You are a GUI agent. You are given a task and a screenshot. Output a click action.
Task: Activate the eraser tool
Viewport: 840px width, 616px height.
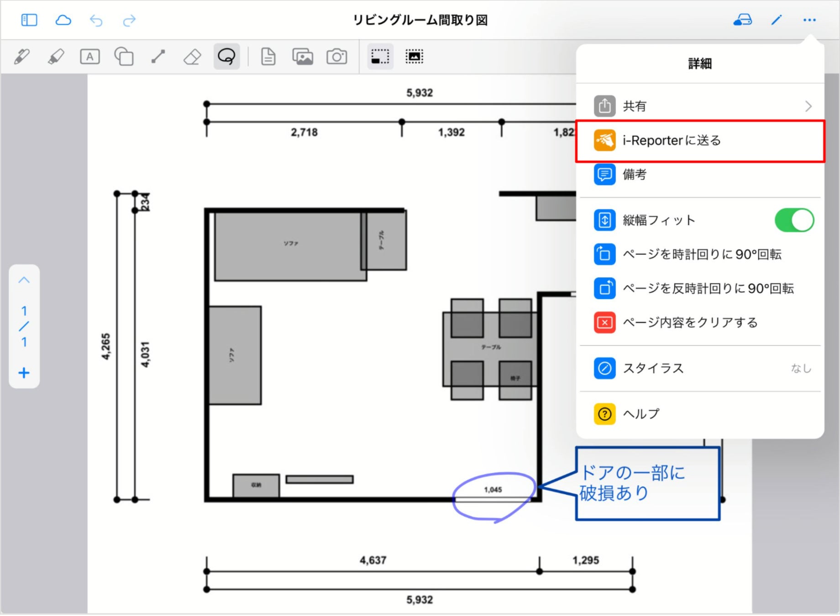tap(192, 57)
